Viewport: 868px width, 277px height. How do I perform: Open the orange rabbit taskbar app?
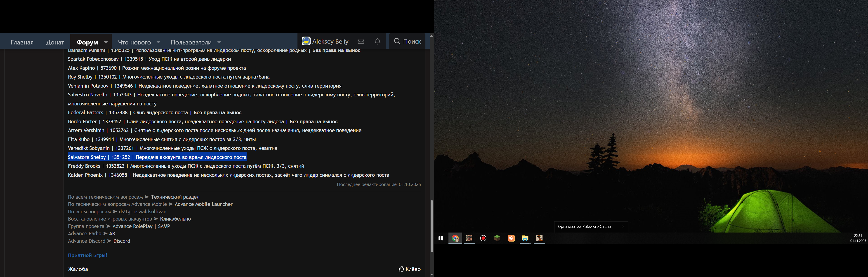coord(511,238)
